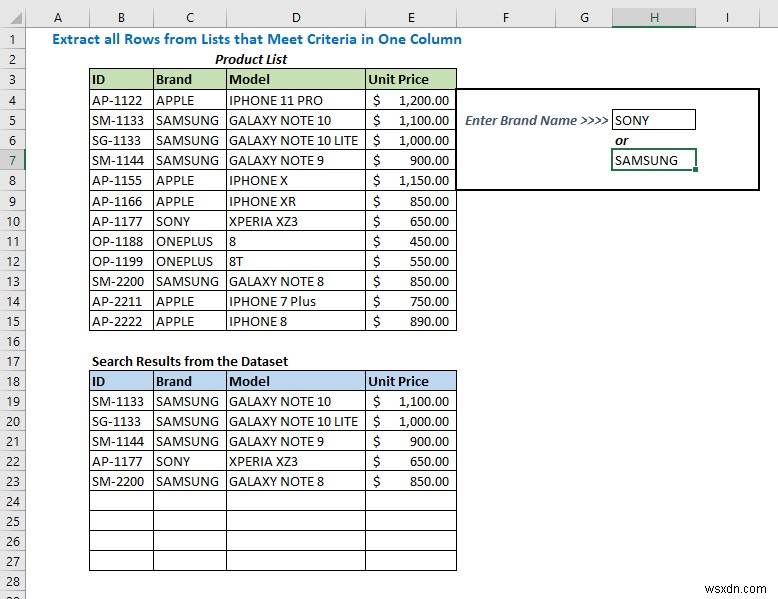Click cell IPHONE XR

(x=296, y=201)
